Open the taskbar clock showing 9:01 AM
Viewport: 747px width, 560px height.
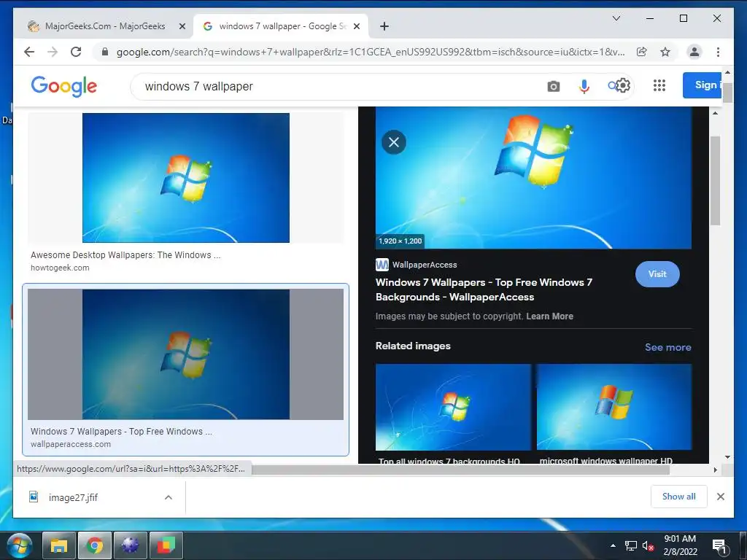pos(681,545)
